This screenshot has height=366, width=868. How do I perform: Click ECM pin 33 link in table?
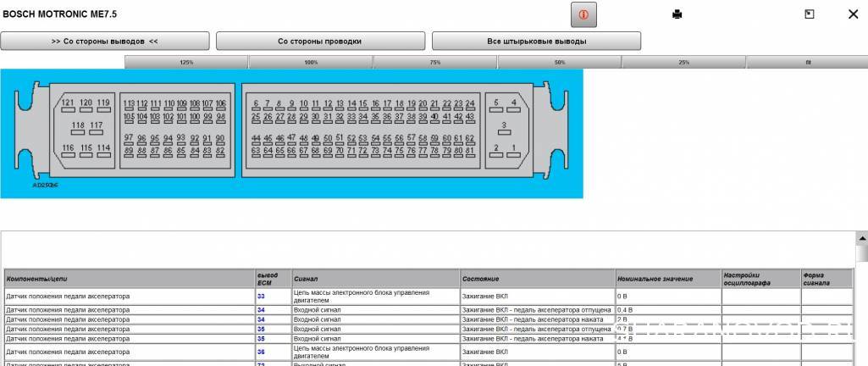click(261, 296)
